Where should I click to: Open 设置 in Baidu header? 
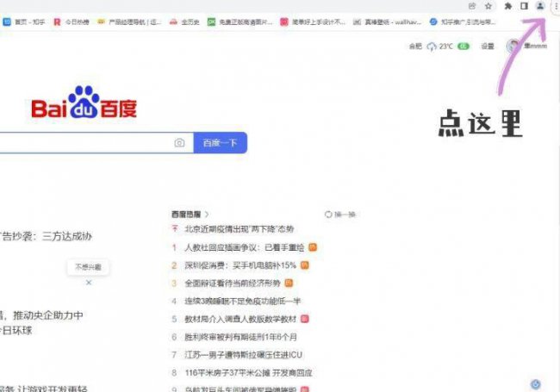488,46
